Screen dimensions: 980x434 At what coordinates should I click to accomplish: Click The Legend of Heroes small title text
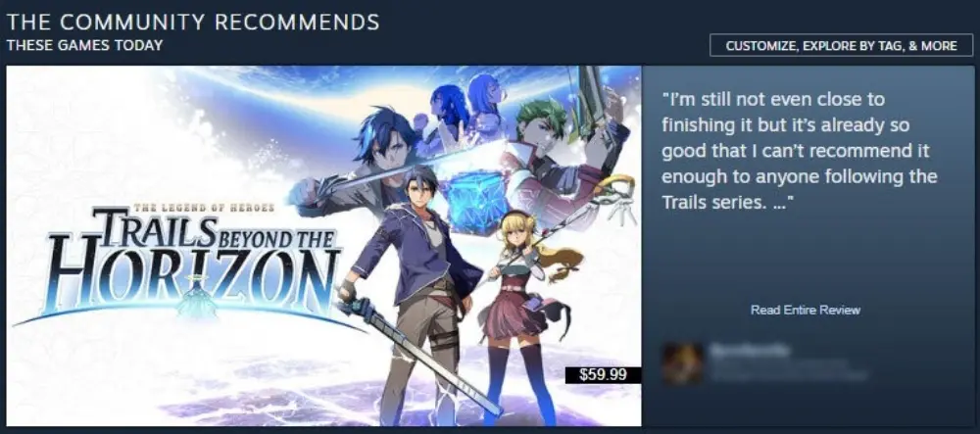(x=203, y=208)
